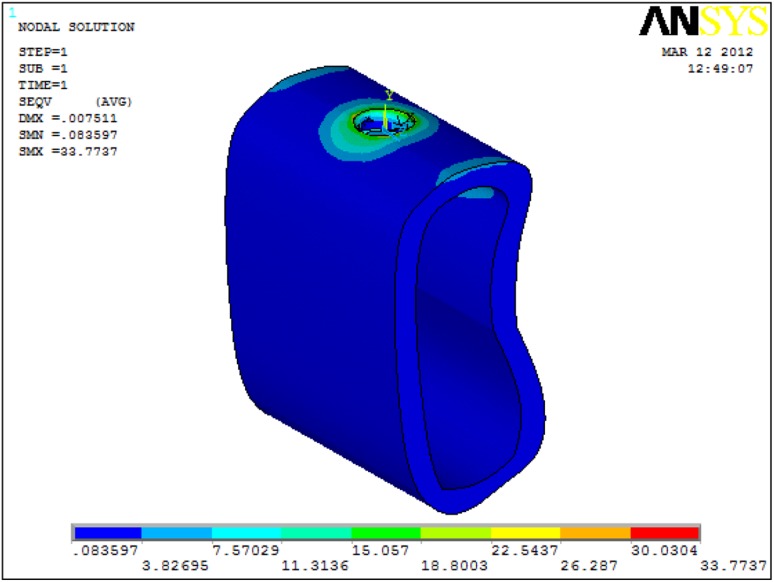Click the 3.82695 legend value

(x=176, y=564)
